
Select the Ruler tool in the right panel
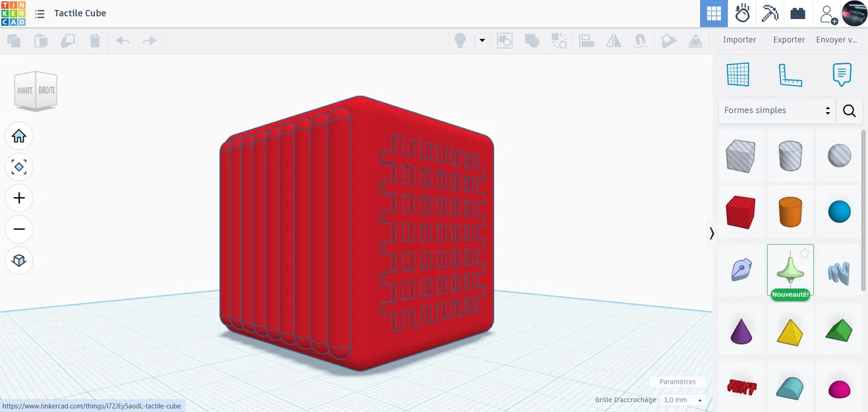(x=790, y=74)
